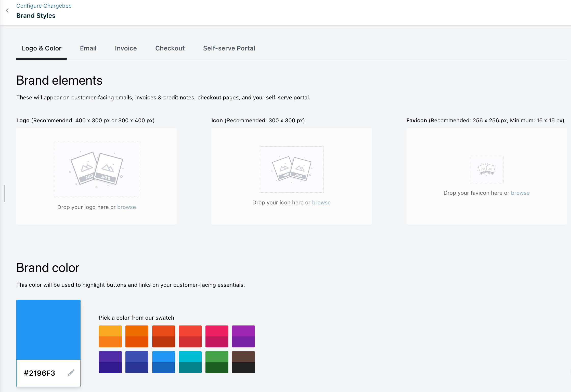Click the favicon upload placeholder image
The width and height of the screenshot is (571, 392).
point(486,169)
